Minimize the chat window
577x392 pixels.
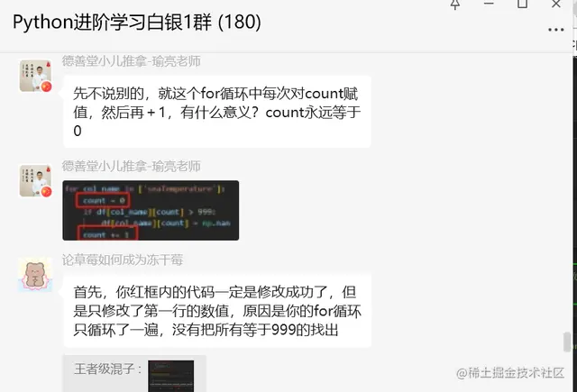pyautogui.click(x=489, y=4)
